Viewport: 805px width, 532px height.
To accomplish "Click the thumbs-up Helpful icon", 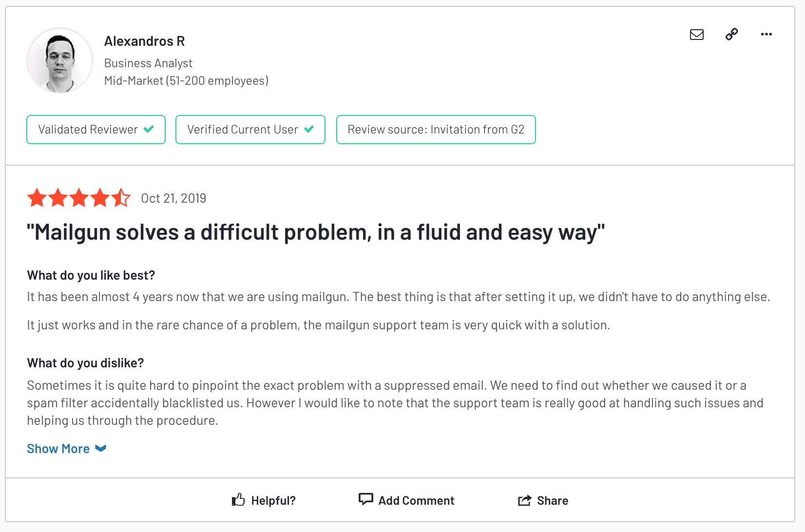I will [x=238, y=500].
